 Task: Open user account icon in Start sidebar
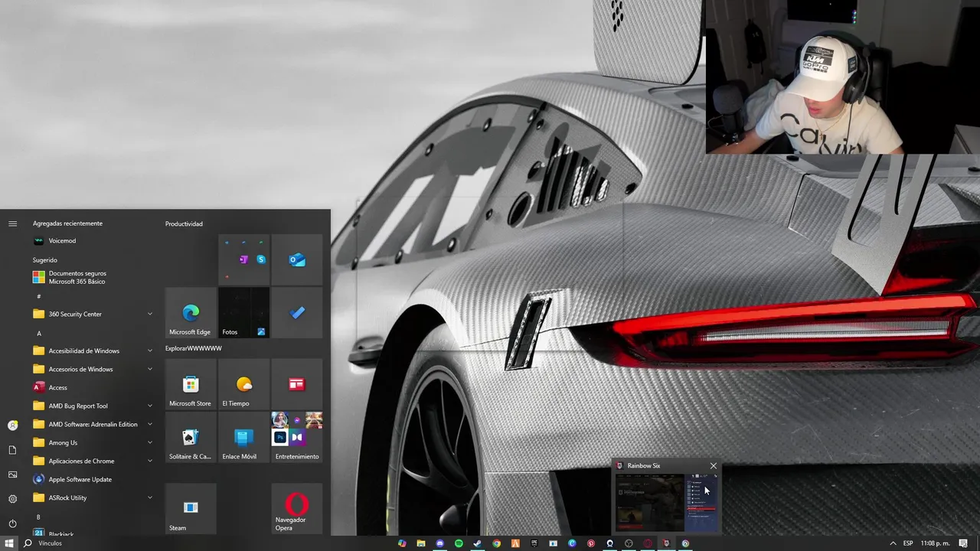12,425
